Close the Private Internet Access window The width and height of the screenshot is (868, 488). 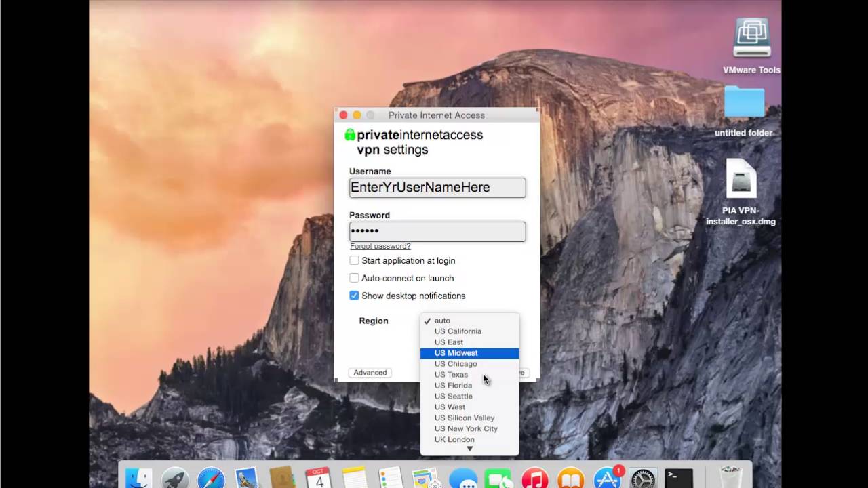coord(343,115)
